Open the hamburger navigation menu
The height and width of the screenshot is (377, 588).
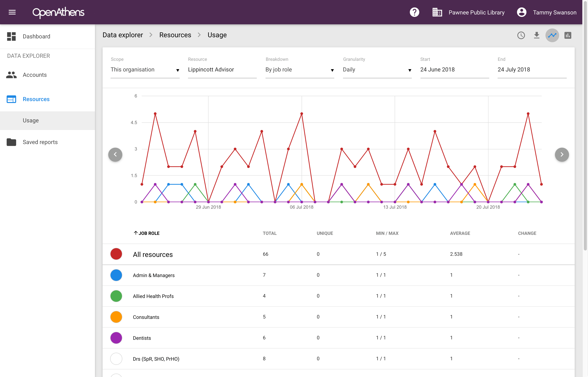(12, 12)
